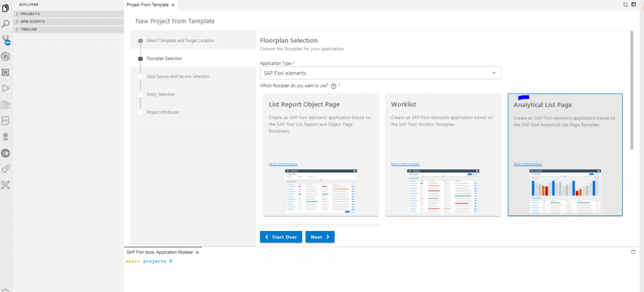The height and width of the screenshot is (292, 644).
Task: Click the Floorplan Selection heading text
Action: 289,40
